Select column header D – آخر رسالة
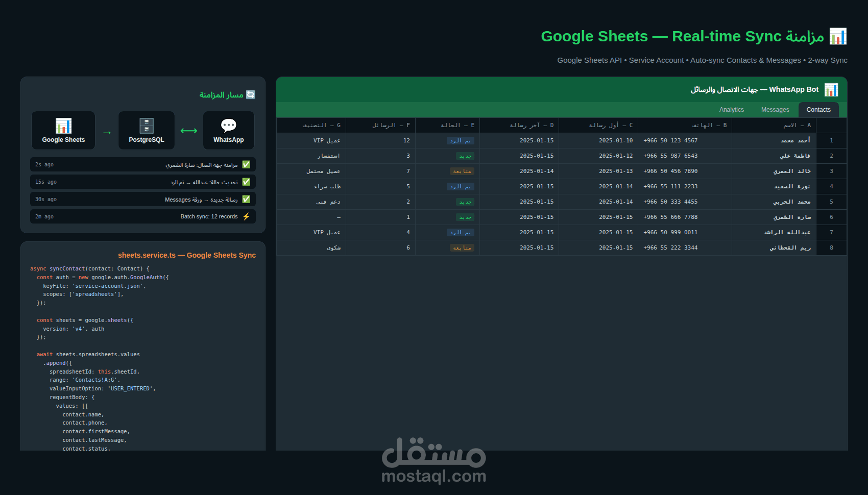 pyautogui.click(x=519, y=125)
